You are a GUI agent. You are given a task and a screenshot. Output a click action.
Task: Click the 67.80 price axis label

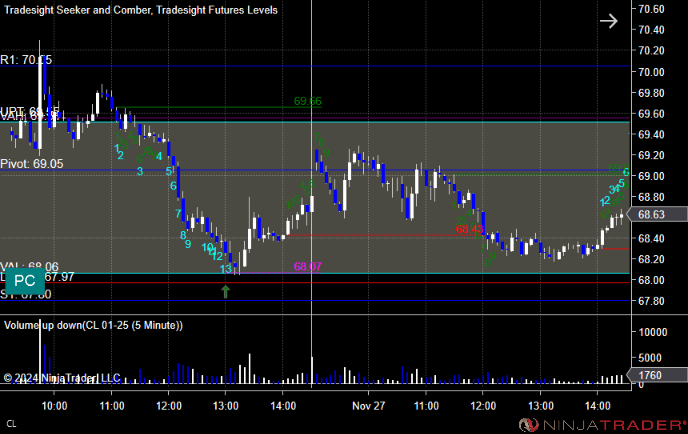[651, 301]
